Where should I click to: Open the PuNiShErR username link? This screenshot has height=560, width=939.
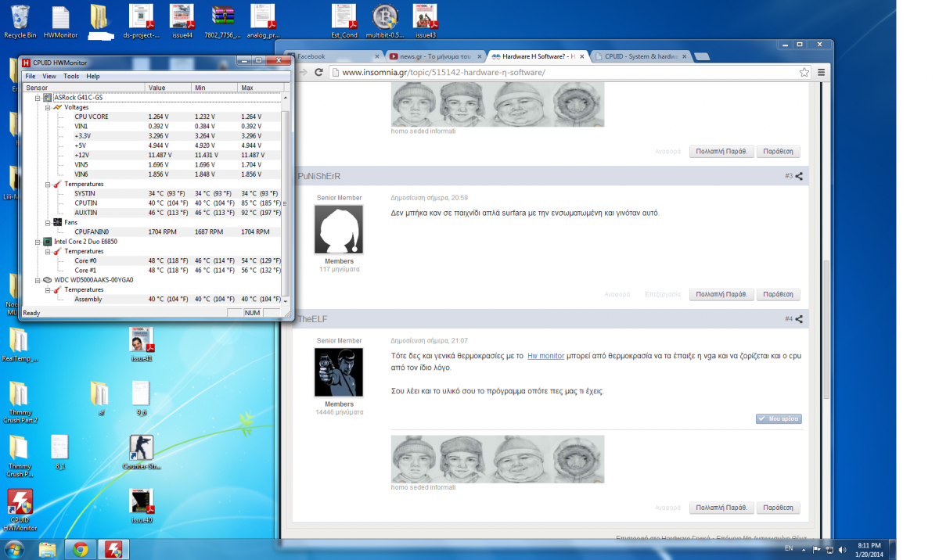pos(319,177)
